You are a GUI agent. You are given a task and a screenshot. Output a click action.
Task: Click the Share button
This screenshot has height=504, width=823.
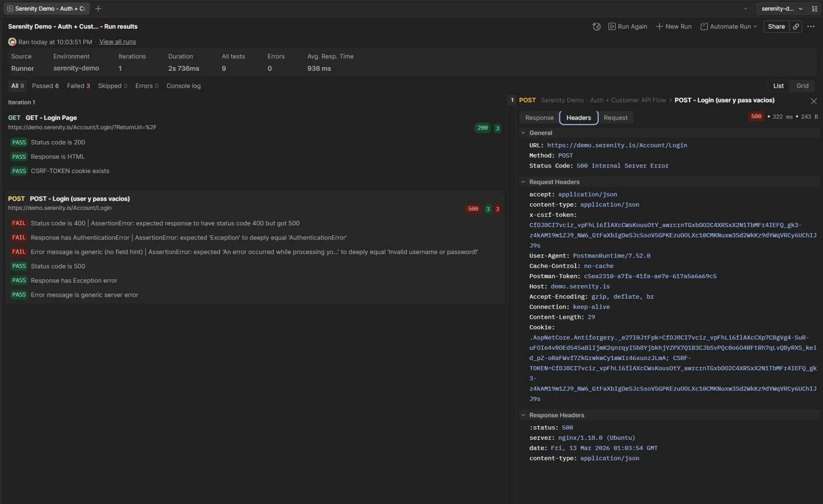[777, 26]
